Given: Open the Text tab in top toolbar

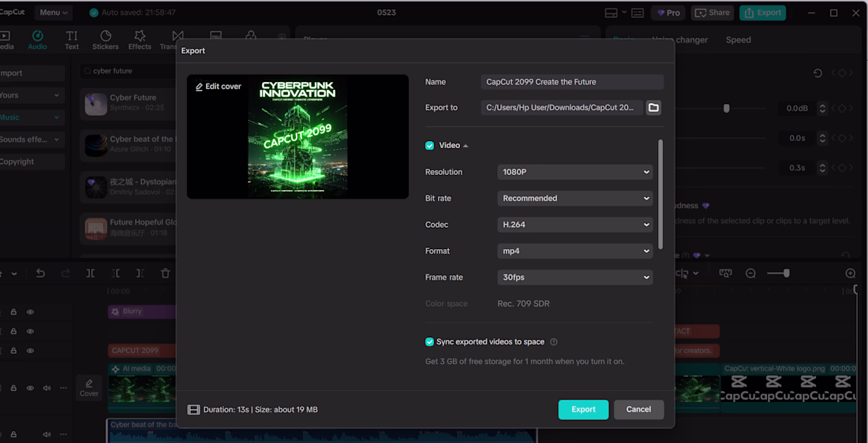Looking at the screenshot, I should click(72, 40).
